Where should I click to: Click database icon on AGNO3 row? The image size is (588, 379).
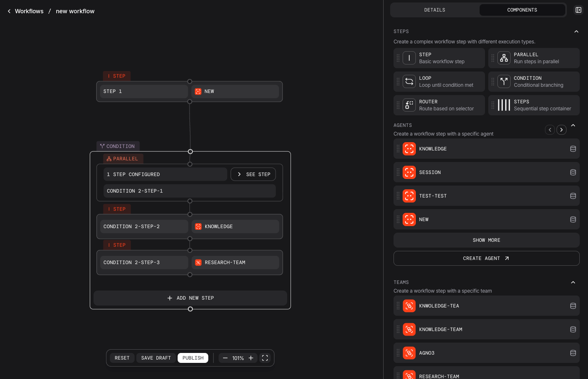tap(573, 353)
